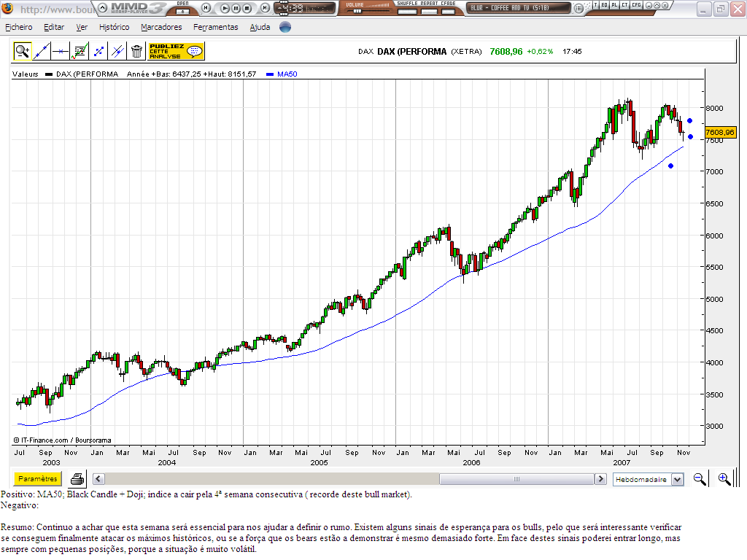Click the printer icon below the chart
Image resolution: width=747 pixels, height=560 pixels.
77,478
